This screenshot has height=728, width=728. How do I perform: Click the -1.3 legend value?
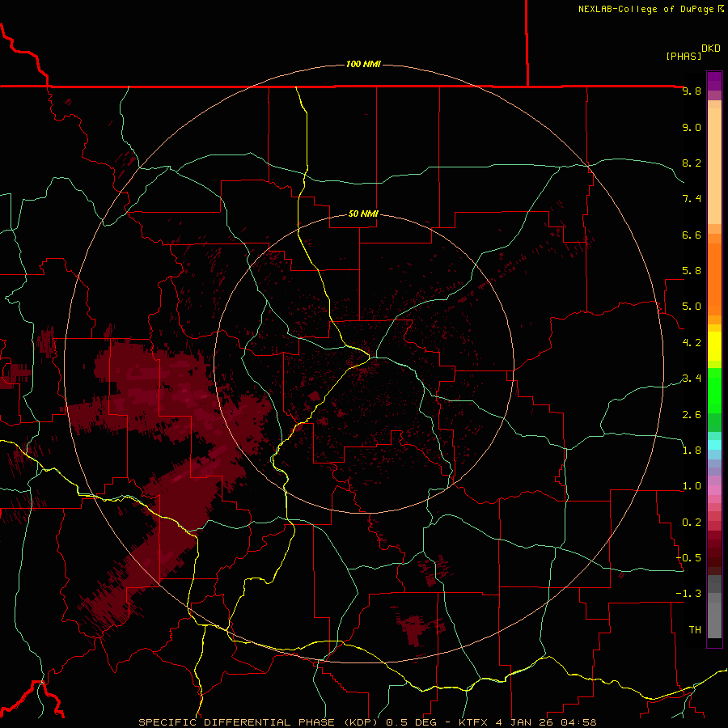point(688,594)
